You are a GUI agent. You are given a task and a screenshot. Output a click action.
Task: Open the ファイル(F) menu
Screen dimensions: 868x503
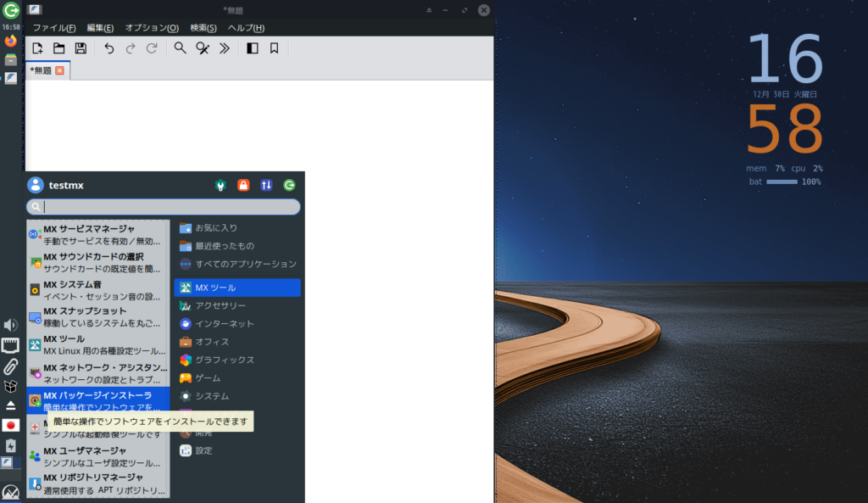point(54,28)
